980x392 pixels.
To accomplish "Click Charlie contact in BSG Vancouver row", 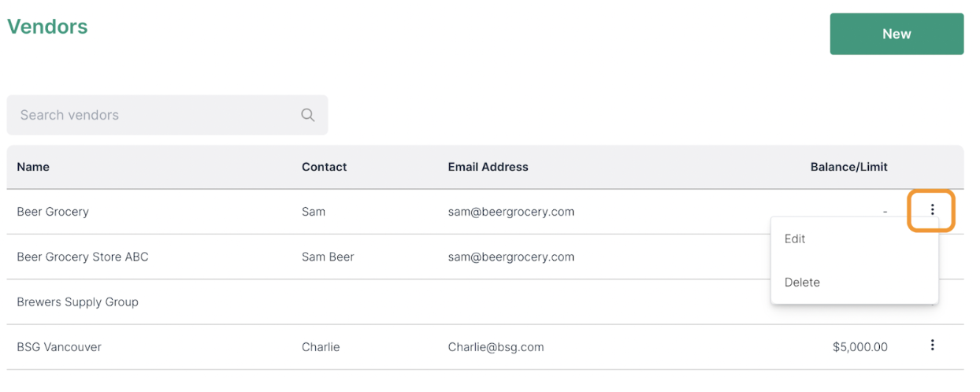I will tap(321, 347).
